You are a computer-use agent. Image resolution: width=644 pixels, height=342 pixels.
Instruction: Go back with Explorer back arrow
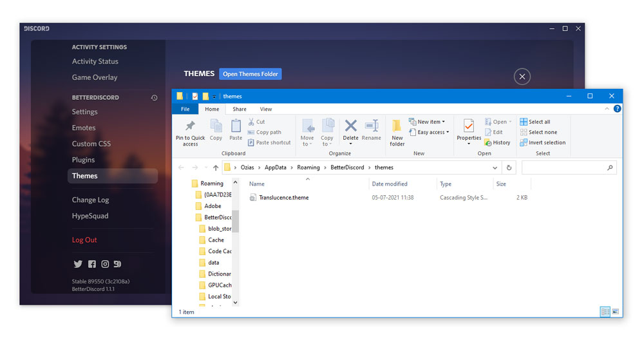pos(181,167)
